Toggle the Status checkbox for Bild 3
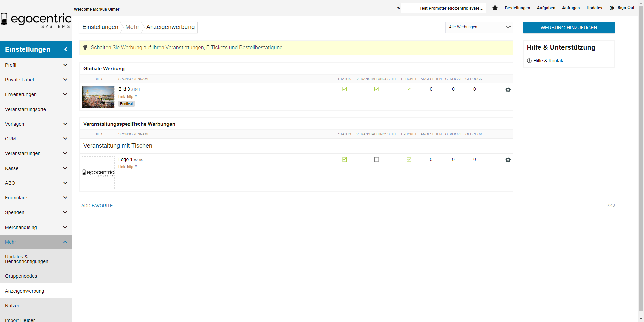The width and height of the screenshot is (644, 322). pos(344,89)
